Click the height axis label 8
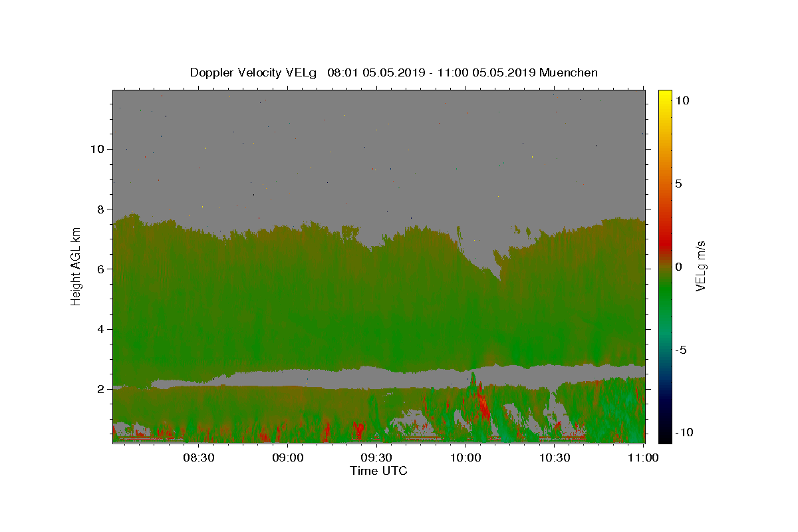The height and width of the screenshot is (532, 798). (100, 209)
